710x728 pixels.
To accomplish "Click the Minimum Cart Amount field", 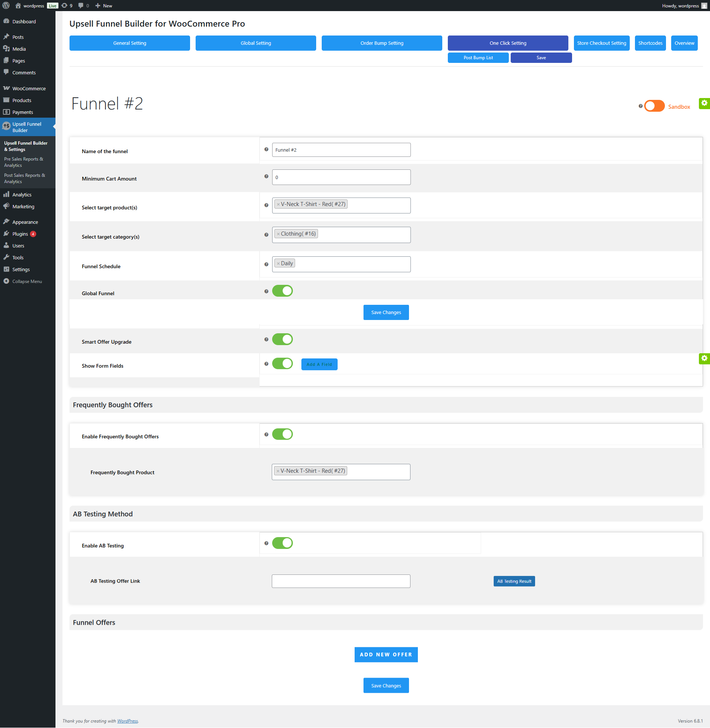I will pyautogui.click(x=341, y=177).
